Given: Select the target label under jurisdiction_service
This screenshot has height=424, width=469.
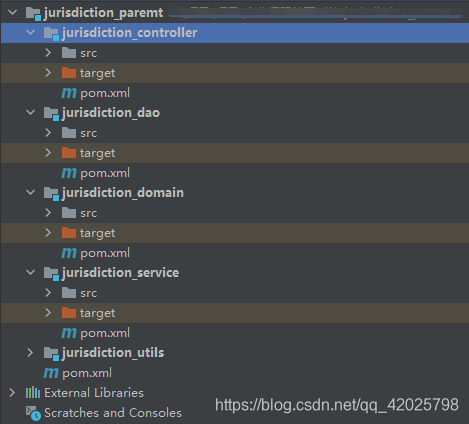Looking at the screenshot, I should point(97,313).
